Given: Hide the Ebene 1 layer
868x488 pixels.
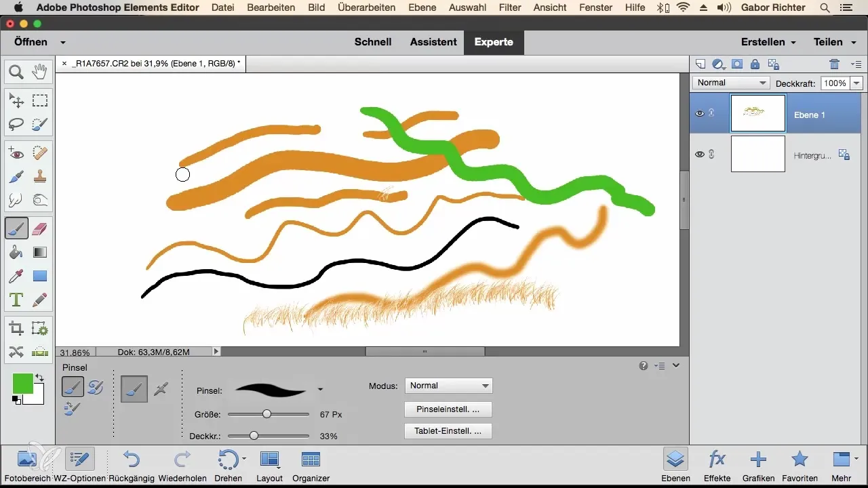Looking at the screenshot, I should [700, 113].
